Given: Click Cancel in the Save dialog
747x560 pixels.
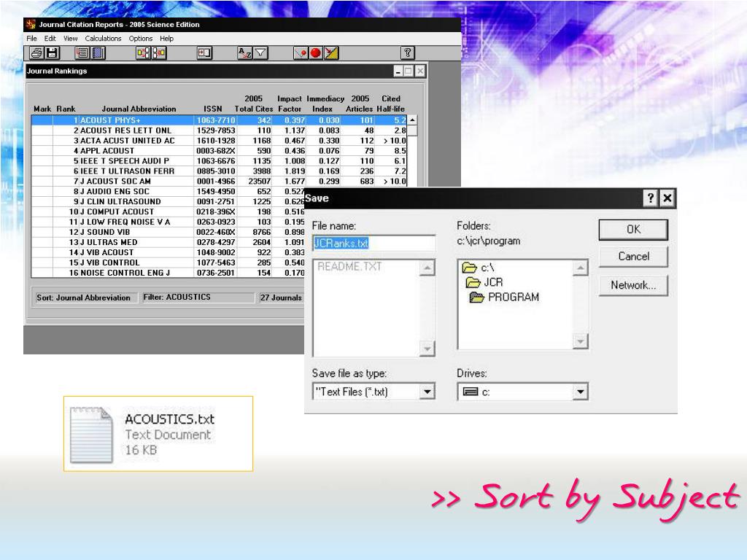Looking at the screenshot, I should [x=633, y=257].
